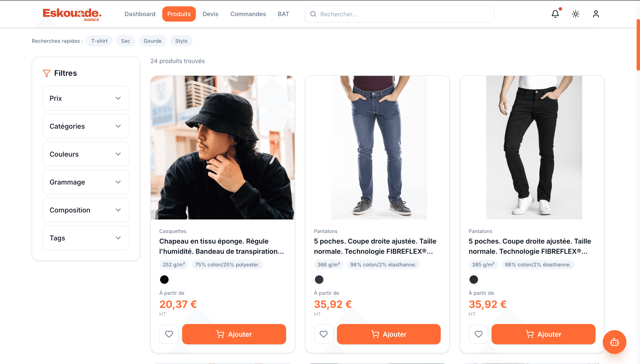The image size is (640, 364).
Task: Open the user profile icon
Action: tap(596, 14)
